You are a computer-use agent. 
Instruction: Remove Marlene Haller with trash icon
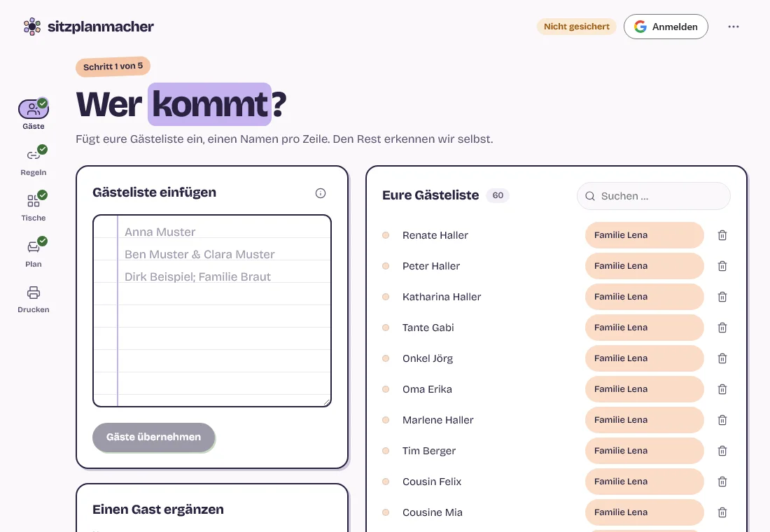[x=722, y=420]
